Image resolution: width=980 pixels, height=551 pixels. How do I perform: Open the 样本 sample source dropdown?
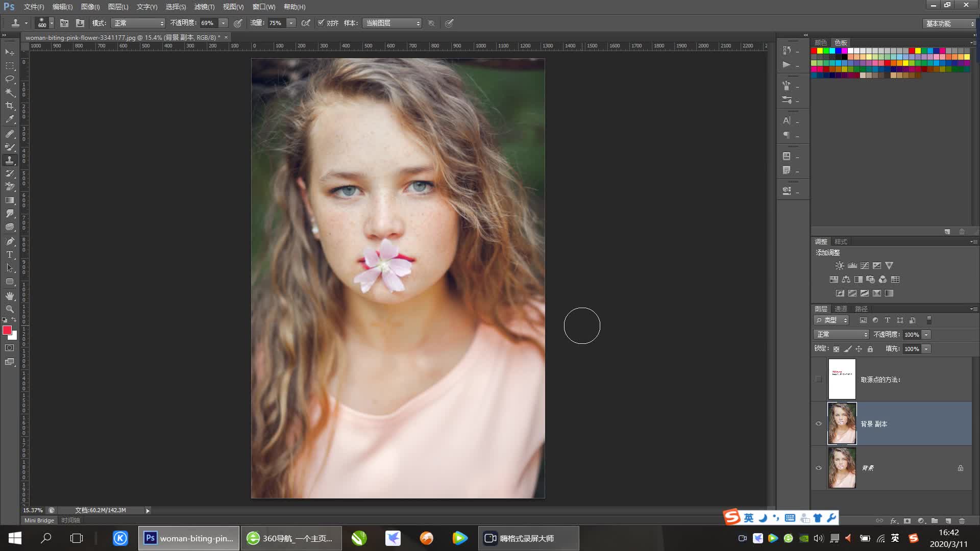pyautogui.click(x=392, y=23)
